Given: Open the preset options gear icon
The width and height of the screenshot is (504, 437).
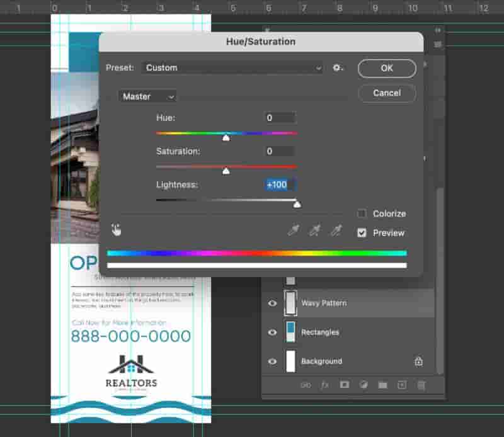Looking at the screenshot, I should pyautogui.click(x=338, y=68).
